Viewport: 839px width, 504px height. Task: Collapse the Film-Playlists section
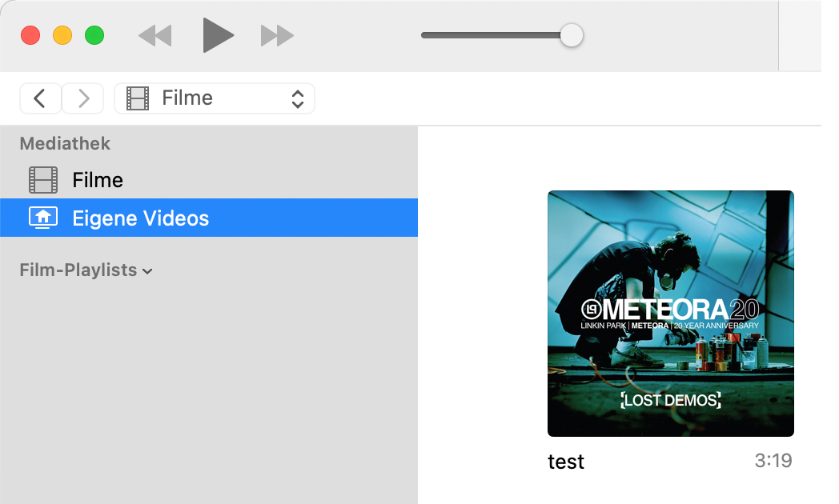(86, 270)
